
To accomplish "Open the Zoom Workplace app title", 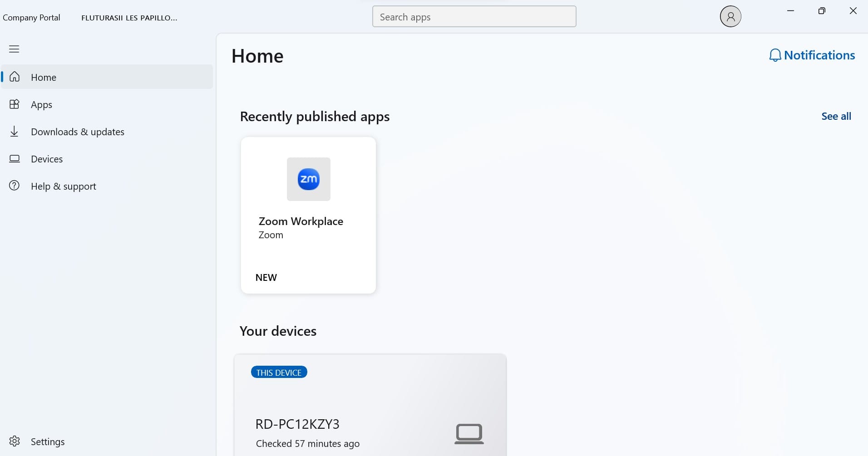I will [301, 221].
